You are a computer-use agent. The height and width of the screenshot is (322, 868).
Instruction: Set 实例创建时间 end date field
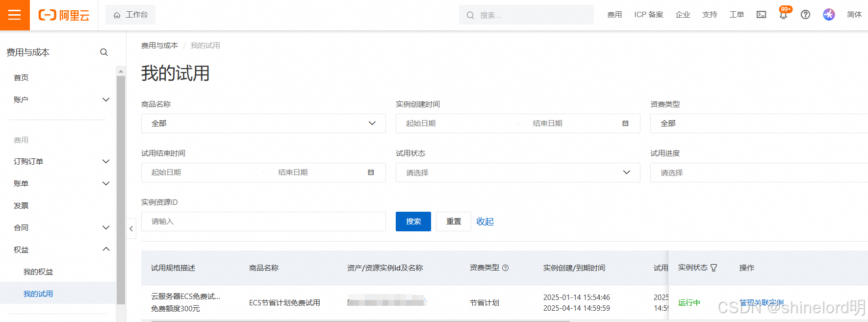point(571,124)
